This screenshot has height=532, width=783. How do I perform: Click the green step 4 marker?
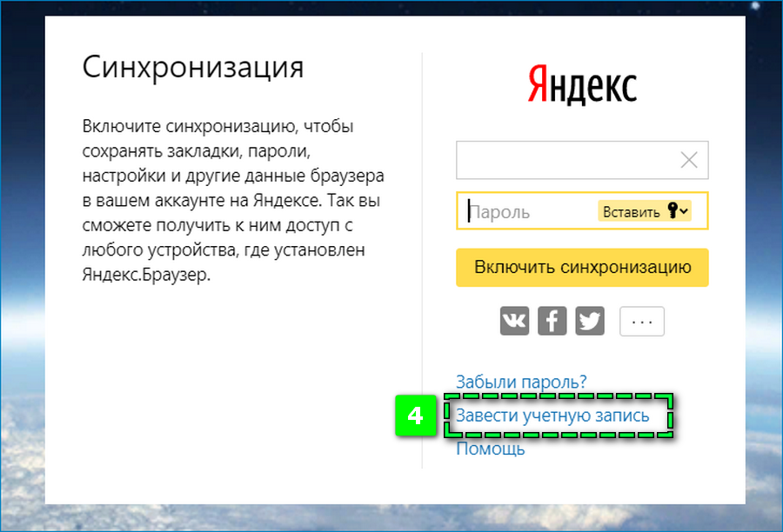click(x=417, y=416)
